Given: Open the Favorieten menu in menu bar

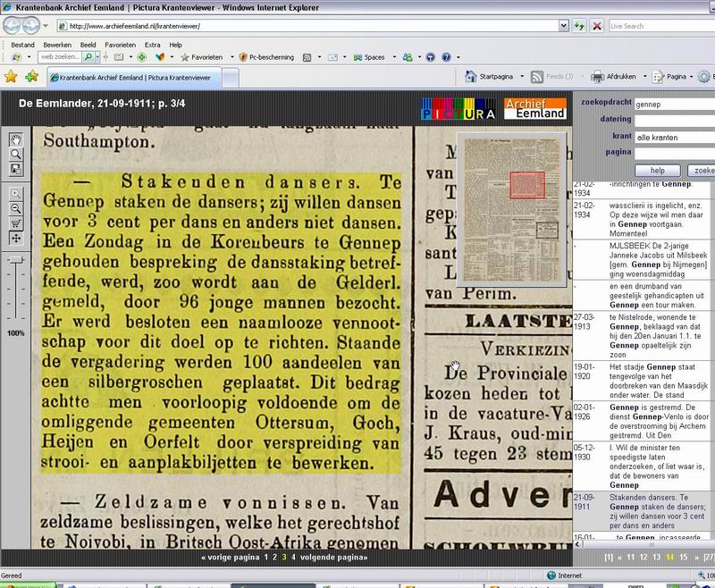Looking at the screenshot, I should 121,45.
